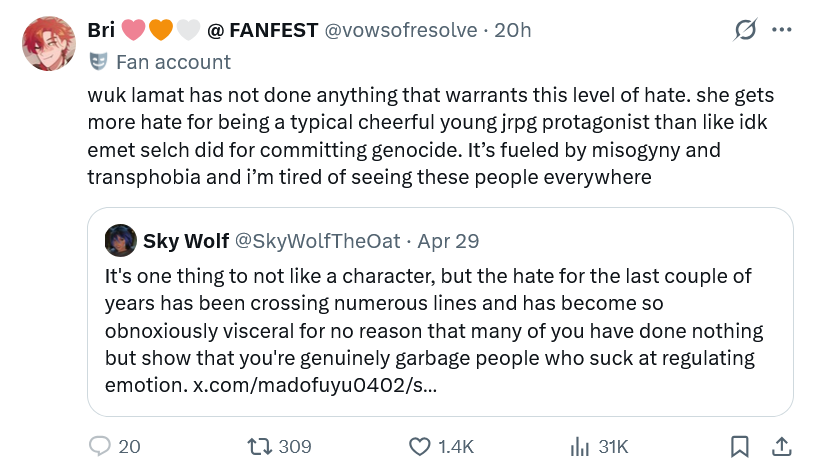The width and height of the screenshot is (815, 475).
Task: Click the reply speech bubble icon
Action: (x=100, y=446)
